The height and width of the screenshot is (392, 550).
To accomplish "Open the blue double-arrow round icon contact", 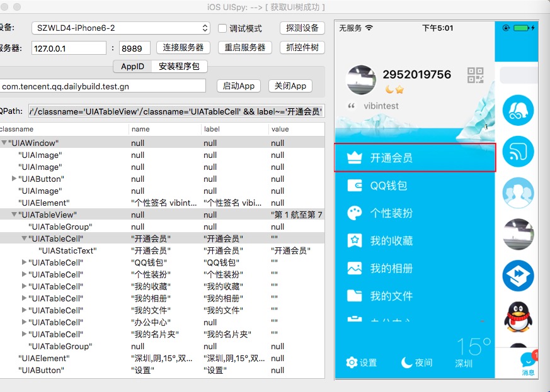I will point(518,276).
